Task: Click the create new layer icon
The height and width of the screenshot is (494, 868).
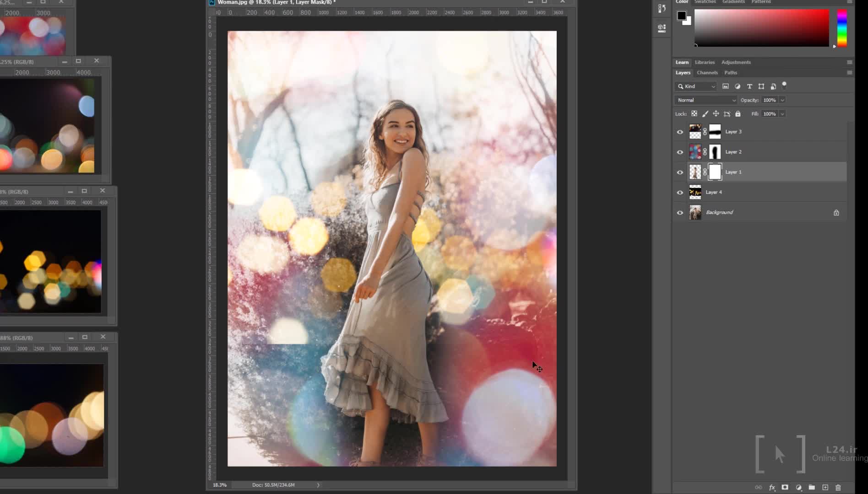Action: [825, 488]
